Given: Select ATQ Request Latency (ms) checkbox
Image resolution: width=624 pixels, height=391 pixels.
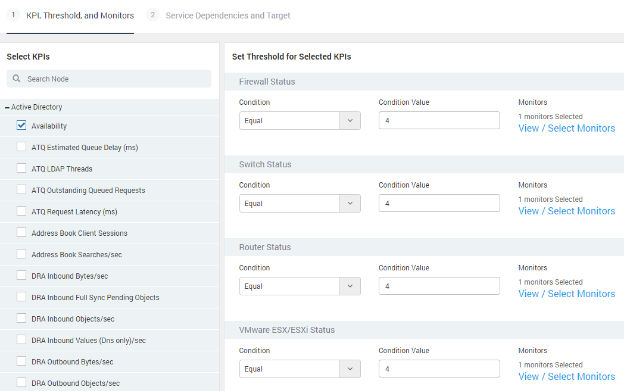Looking at the screenshot, I should click(21, 211).
